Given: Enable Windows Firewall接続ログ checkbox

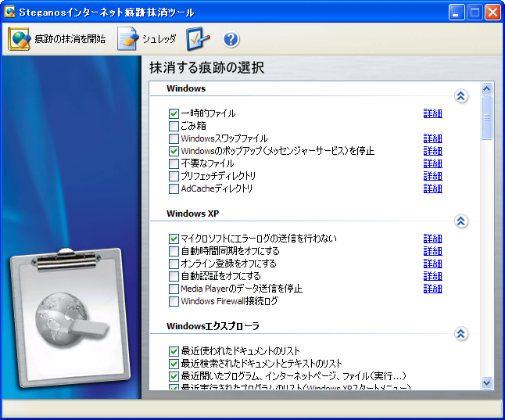Looking at the screenshot, I should pos(174,301).
